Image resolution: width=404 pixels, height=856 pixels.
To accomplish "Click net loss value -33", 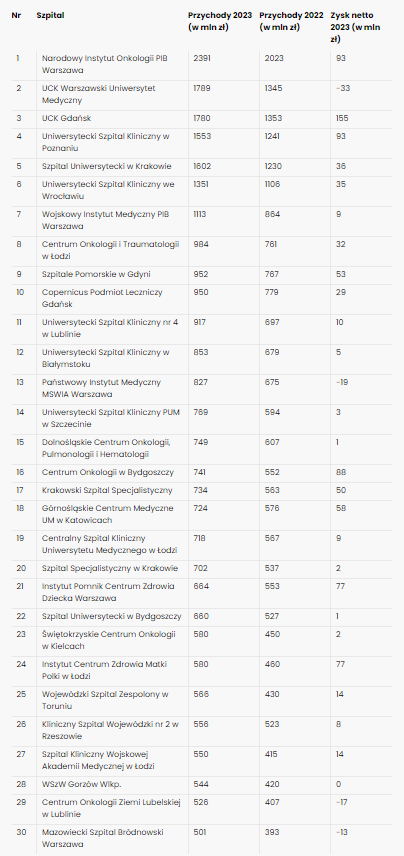I will [343, 88].
